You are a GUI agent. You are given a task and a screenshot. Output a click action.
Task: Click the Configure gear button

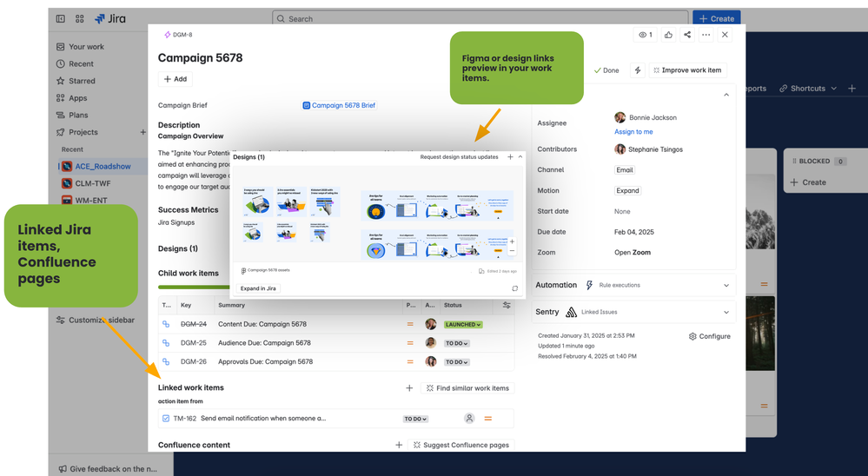[x=710, y=336]
